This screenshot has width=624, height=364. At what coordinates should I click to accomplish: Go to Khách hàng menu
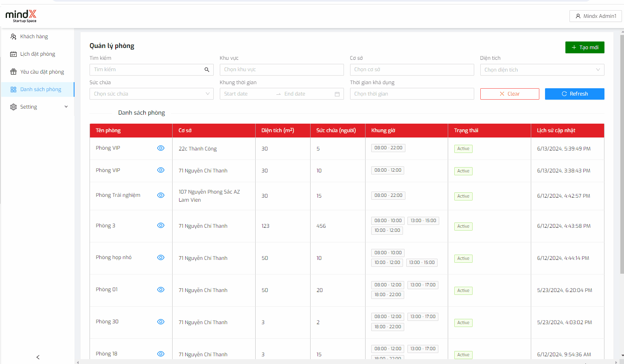pos(34,37)
